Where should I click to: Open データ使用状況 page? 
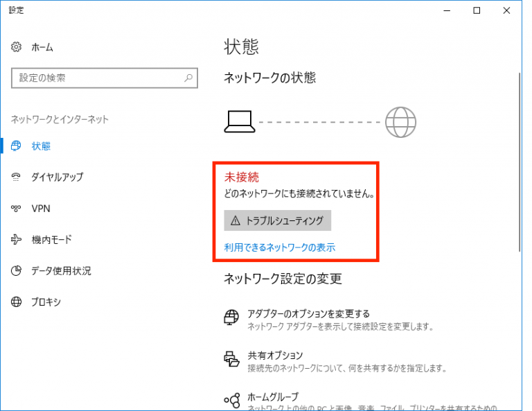[61, 271]
